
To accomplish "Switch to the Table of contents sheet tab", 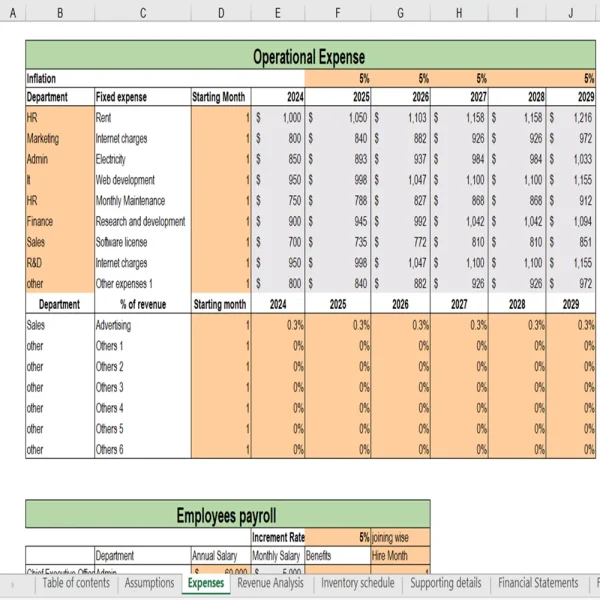I will tap(76, 583).
